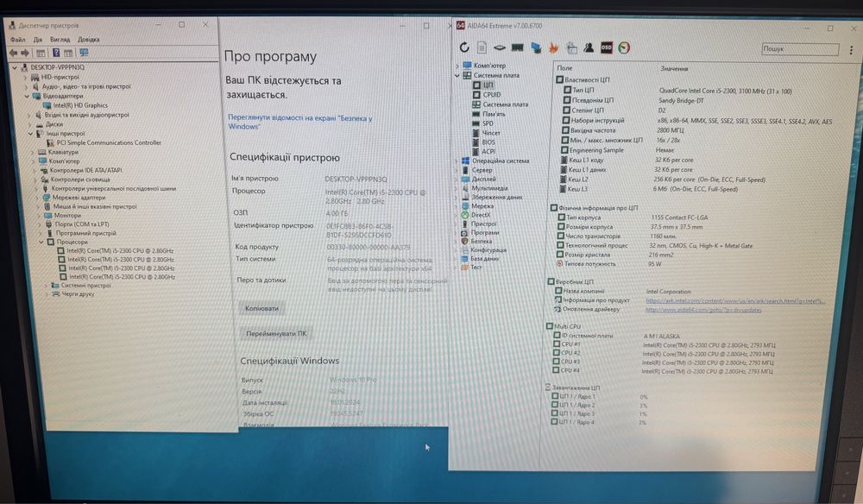
Task: Expand Комп'ютер node in AIDA64 tree
Action: (457, 66)
